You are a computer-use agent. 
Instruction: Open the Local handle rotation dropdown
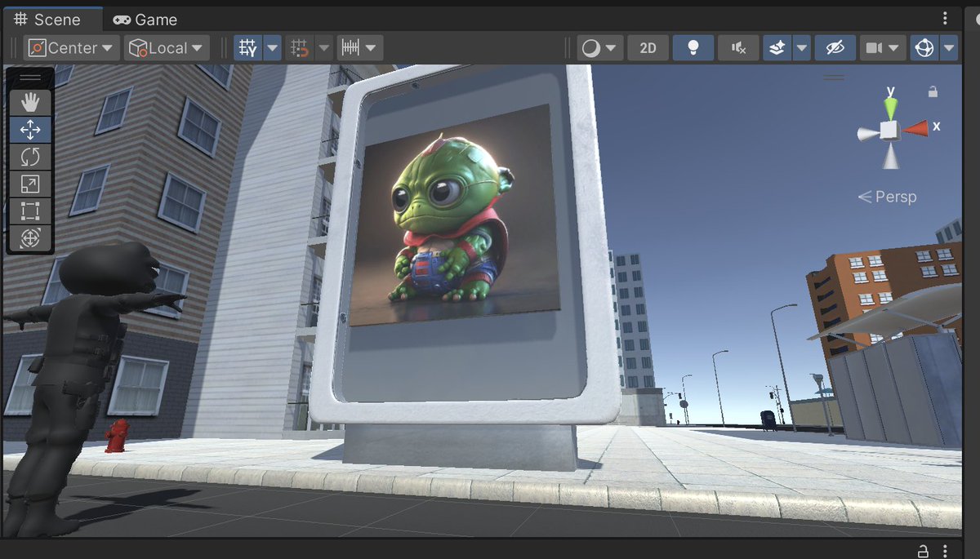[167, 48]
